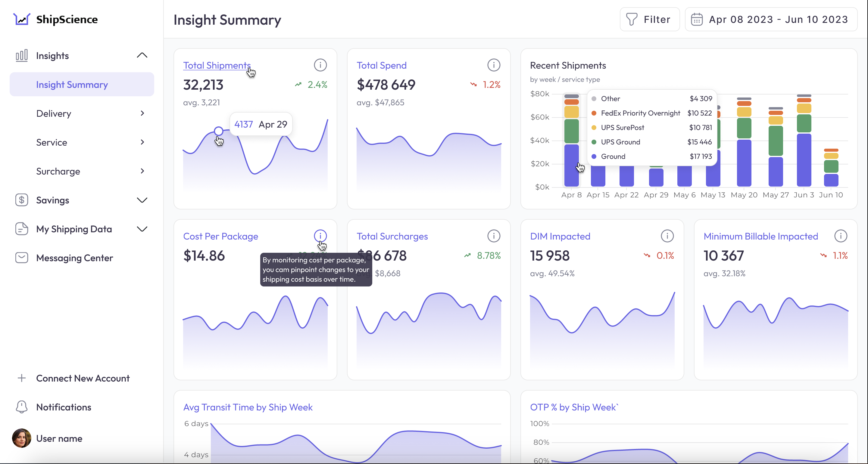868x464 pixels.
Task: Click the Connect New Account plus icon
Action: 22,378
